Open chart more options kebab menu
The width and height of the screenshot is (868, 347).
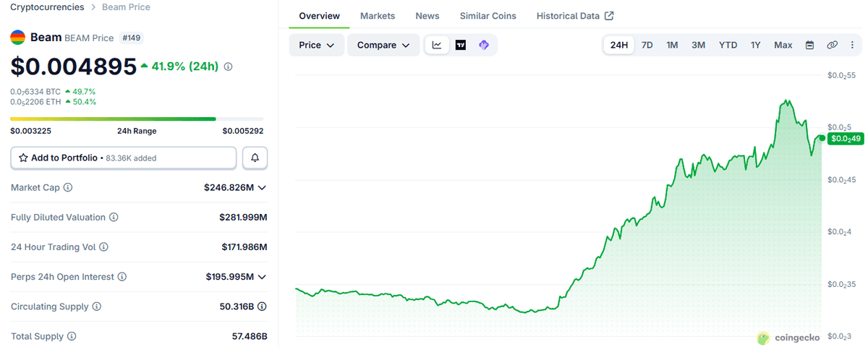tap(851, 45)
